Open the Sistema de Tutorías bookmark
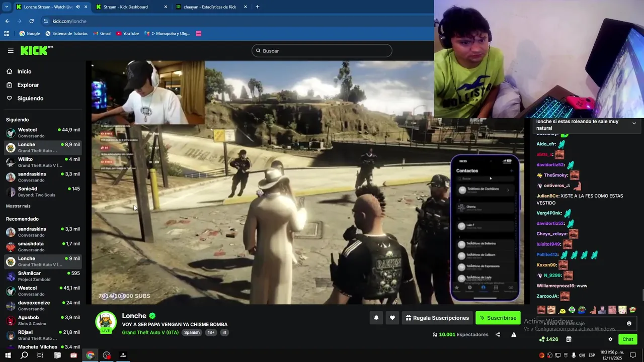 click(66, 34)
